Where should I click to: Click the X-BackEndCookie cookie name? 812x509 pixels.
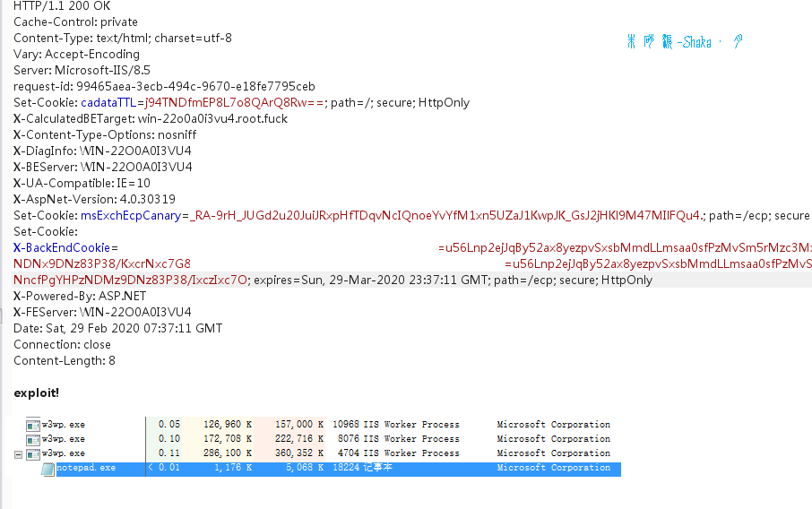tap(62, 247)
